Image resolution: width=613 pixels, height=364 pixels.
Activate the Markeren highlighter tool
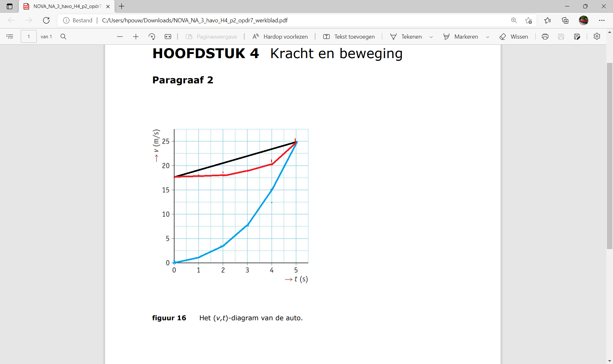click(461, 37)
